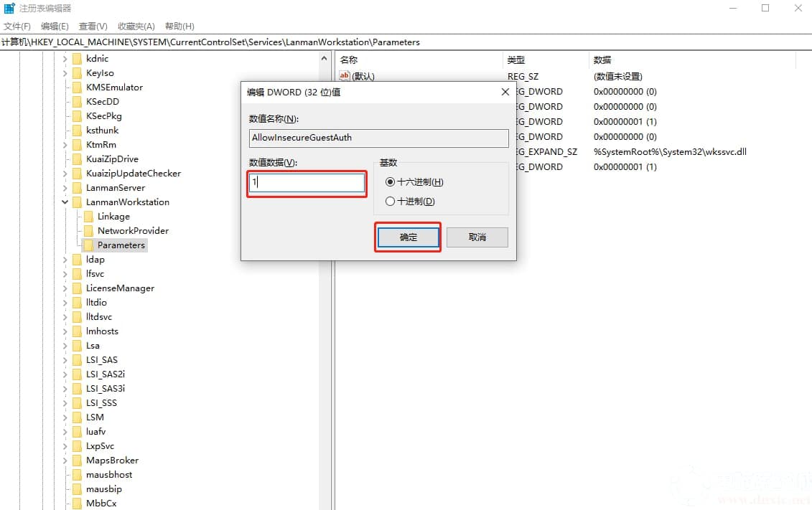
Task: Select the LSI_SSS tree item
Action: (x=101, y=403)
